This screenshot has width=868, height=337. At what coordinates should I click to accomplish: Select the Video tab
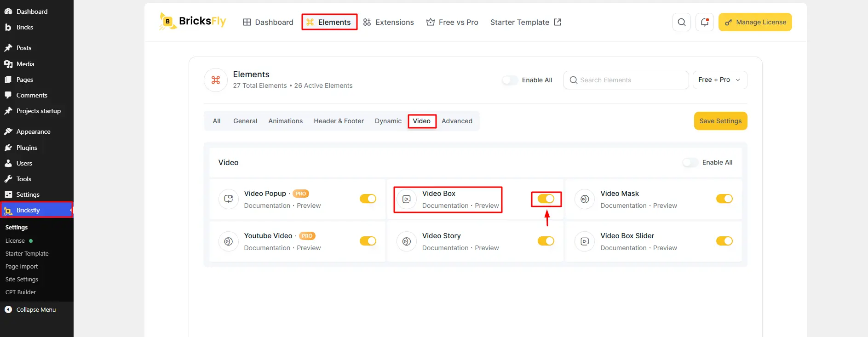point(422,121)
